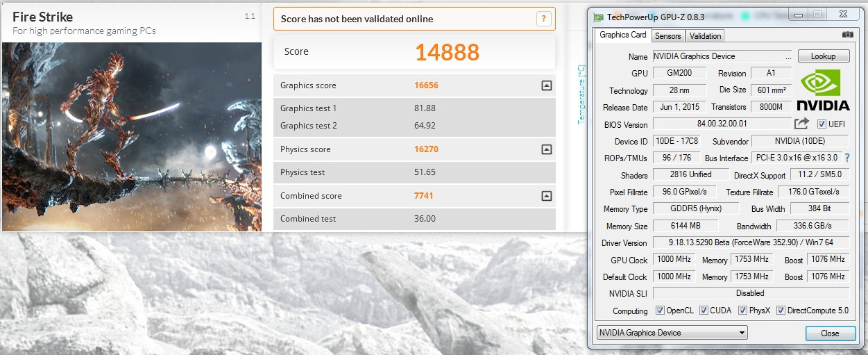Screen dimensions: 868x355
Task: Click the GPU-Z title bar app icon
Action: pyautogui.click(x=598, y=17)
